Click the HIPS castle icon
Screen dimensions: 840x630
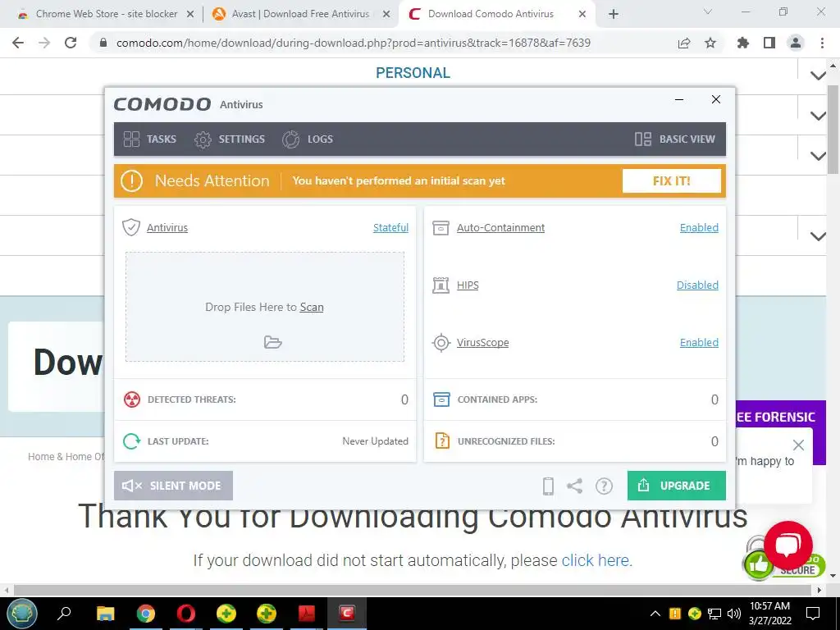[x=441, y=285]
